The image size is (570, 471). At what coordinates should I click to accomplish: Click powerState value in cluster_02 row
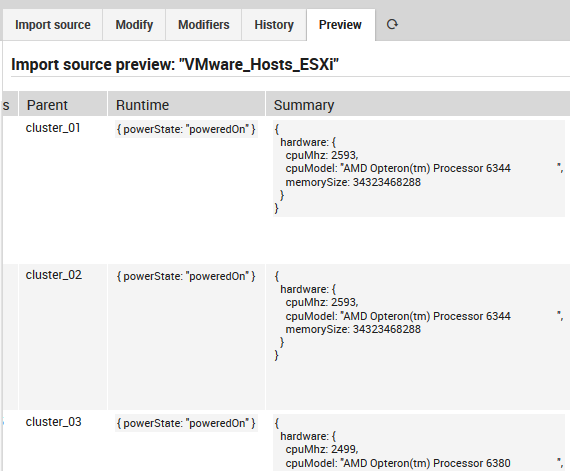[x=186, y=276]
